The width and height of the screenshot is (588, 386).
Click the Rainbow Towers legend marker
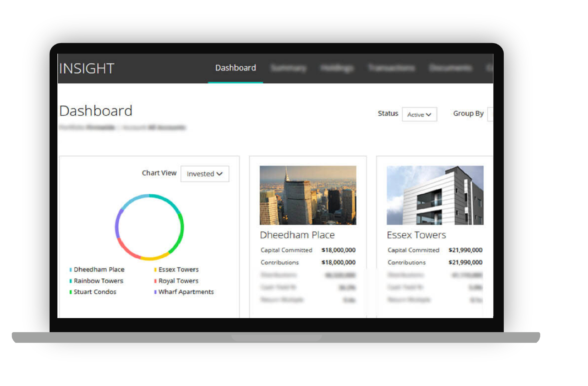coord(71,281)
